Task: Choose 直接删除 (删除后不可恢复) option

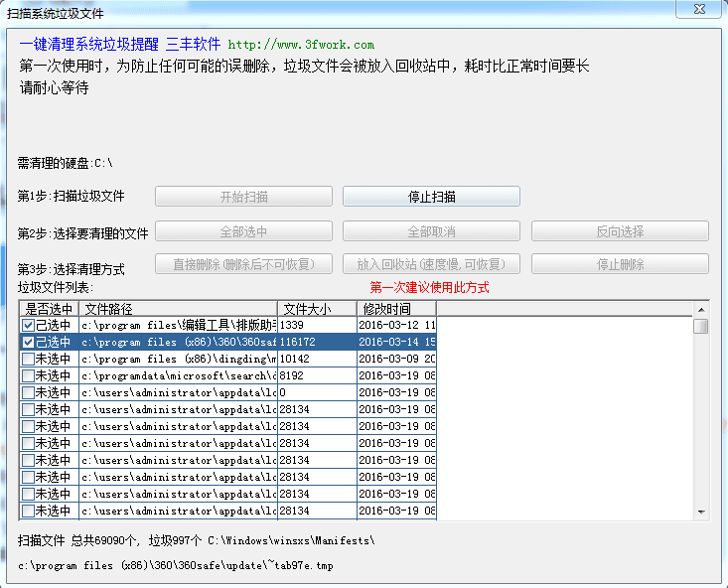Action: pyautogui.click(x=243, y=264)
